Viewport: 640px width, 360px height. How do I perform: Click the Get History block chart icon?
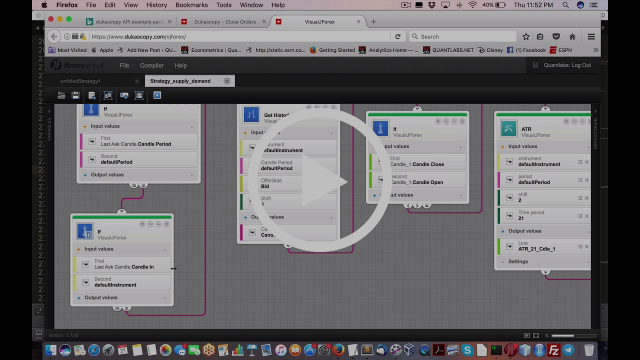tap(251, 115)
